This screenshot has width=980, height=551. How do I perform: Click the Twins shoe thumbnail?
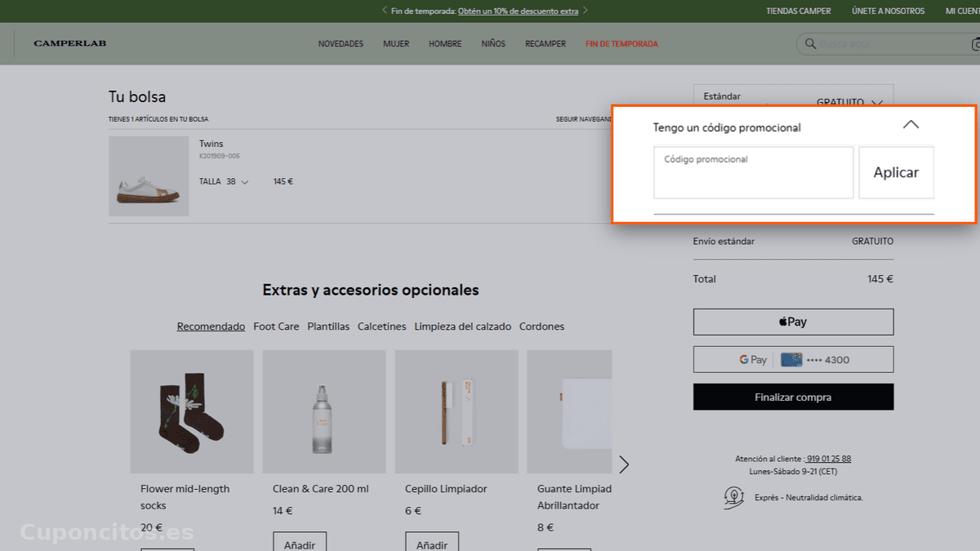(x=149, y=176)
